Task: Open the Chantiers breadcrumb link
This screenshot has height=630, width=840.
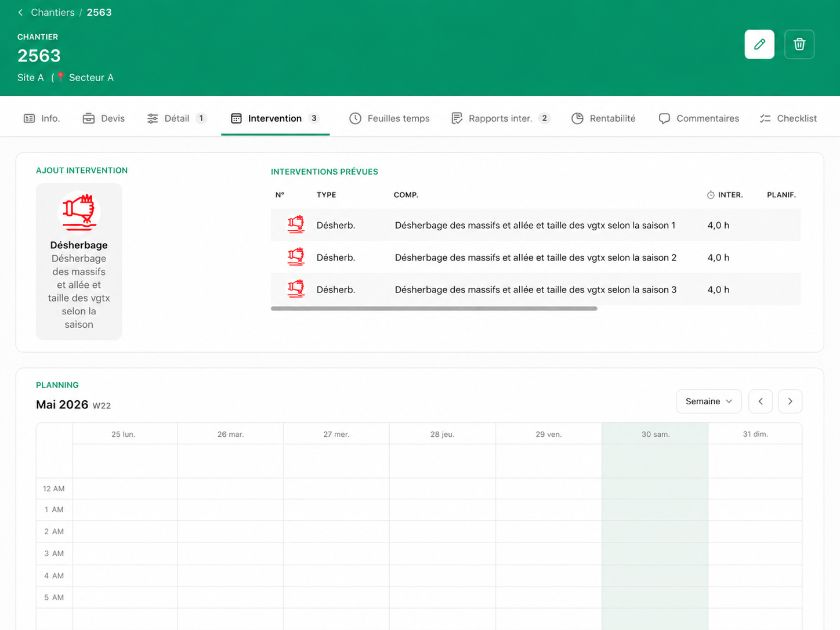Action: pyautogui.click(x=53, y=12)
